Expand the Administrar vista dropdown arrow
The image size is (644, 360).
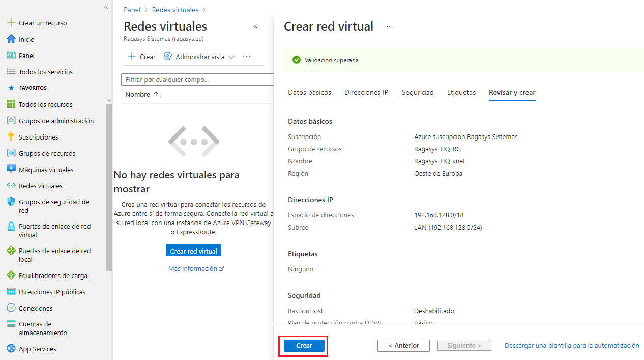(x=231, y=57)
